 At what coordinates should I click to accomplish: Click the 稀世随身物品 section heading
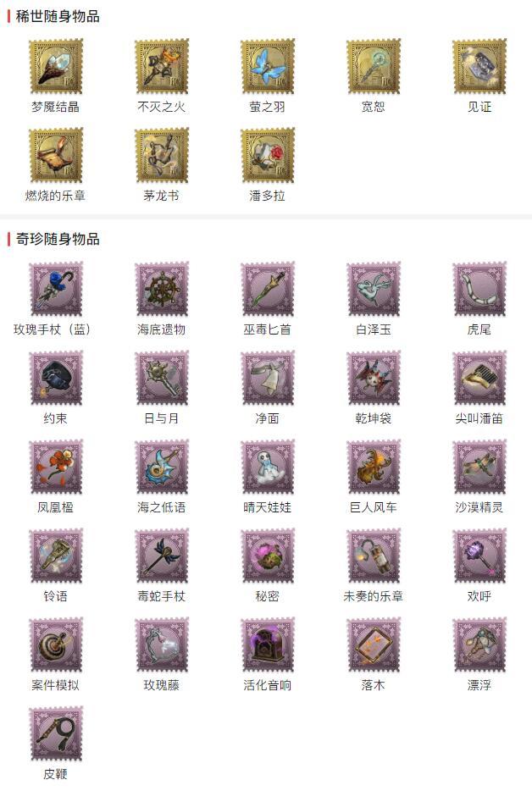58,16
